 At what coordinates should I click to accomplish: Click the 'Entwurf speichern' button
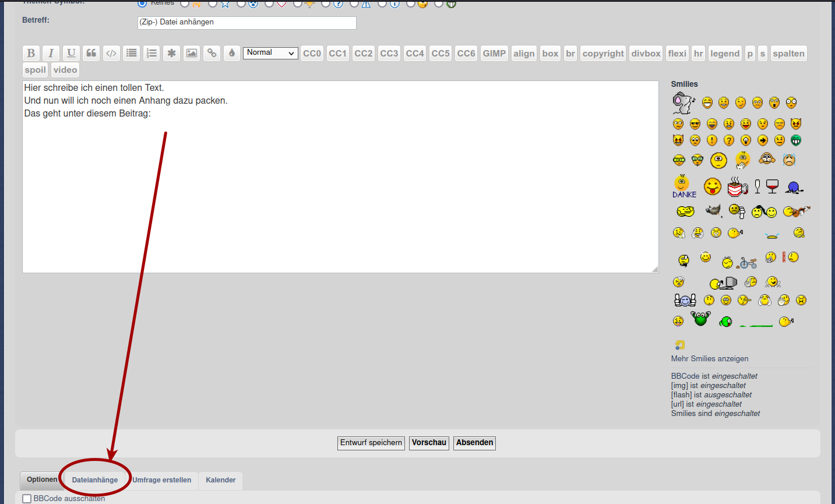(x=371, y=443)
